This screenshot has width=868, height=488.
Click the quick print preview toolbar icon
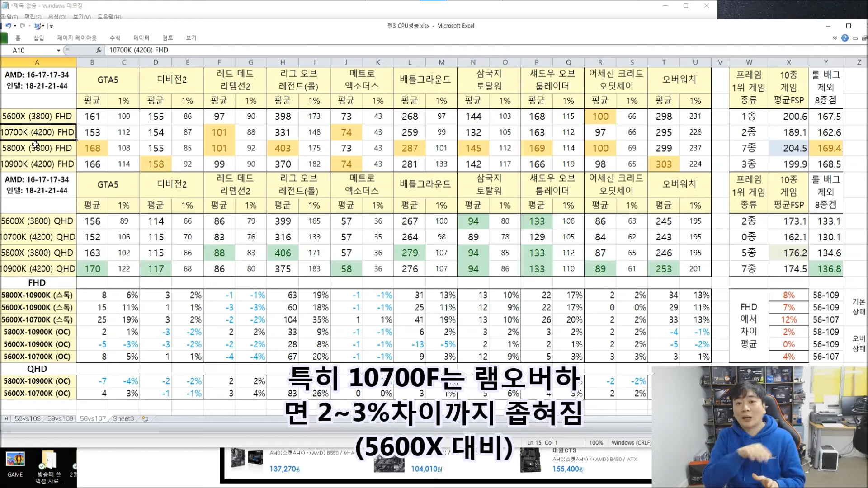[38, 26]
